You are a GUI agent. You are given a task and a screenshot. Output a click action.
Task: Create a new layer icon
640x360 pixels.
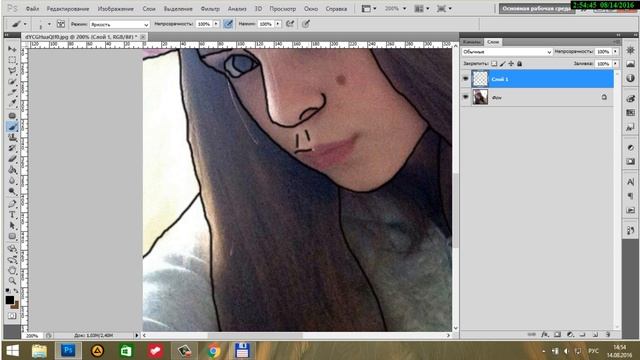pos(596,334)
